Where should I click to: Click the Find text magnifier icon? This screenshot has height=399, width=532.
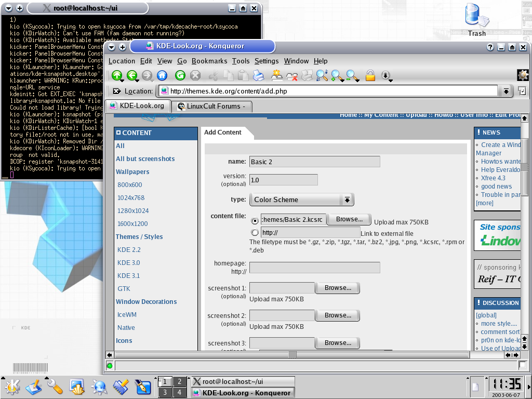(x=322, y=75)
